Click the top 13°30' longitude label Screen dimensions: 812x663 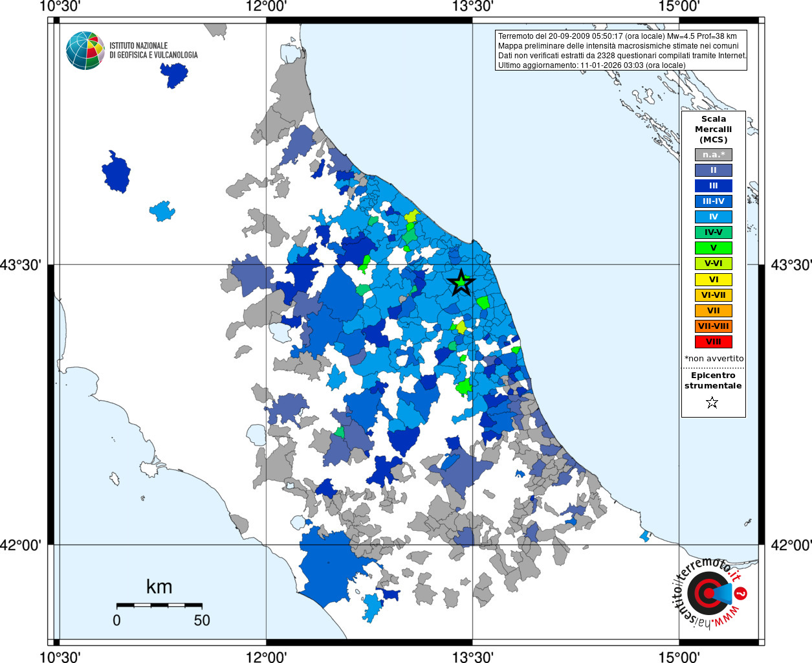tap(472, 6)
